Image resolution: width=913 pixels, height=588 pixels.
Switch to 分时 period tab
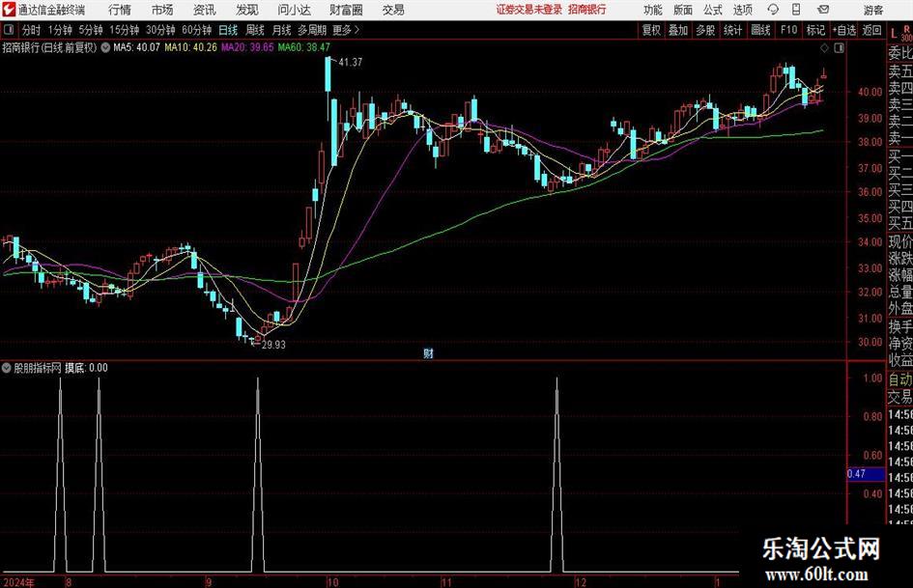(31, 30)
